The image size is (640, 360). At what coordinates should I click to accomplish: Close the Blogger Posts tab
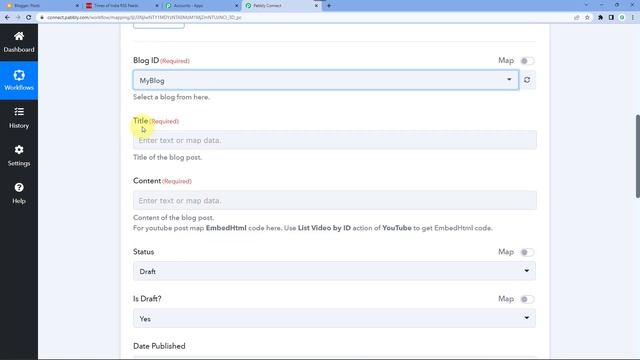tap(77, 6)
